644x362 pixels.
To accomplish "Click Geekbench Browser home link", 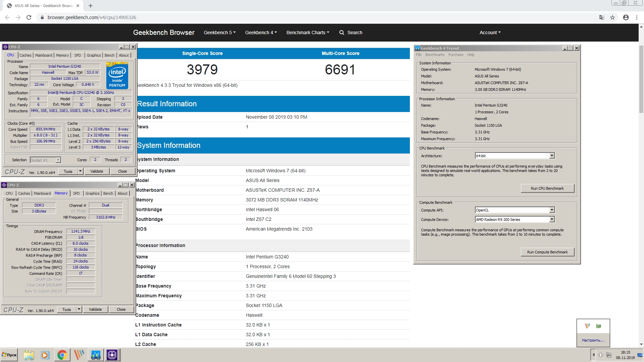I will (164, 33).
